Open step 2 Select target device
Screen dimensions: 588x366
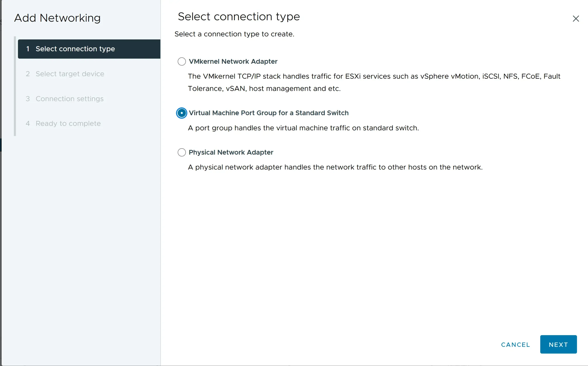pyautogui.click(x=70, y=74)
